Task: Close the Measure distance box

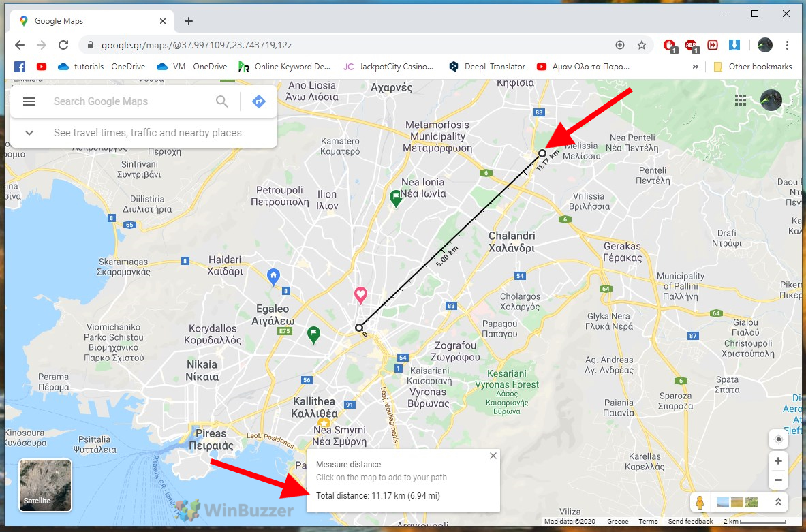Action: coord(493,456)
